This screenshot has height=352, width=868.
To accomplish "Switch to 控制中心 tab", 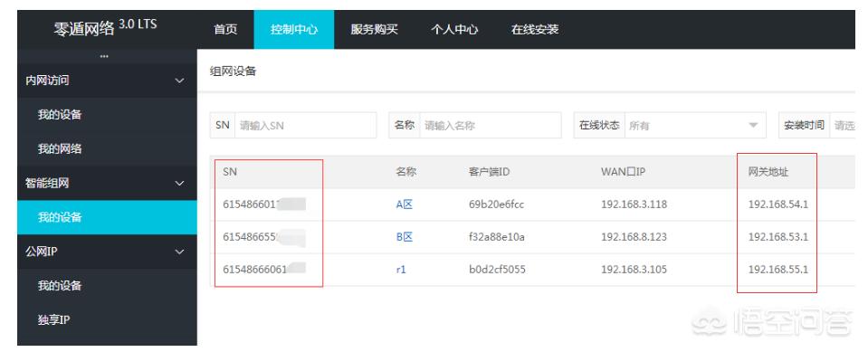I will (294, 29).
